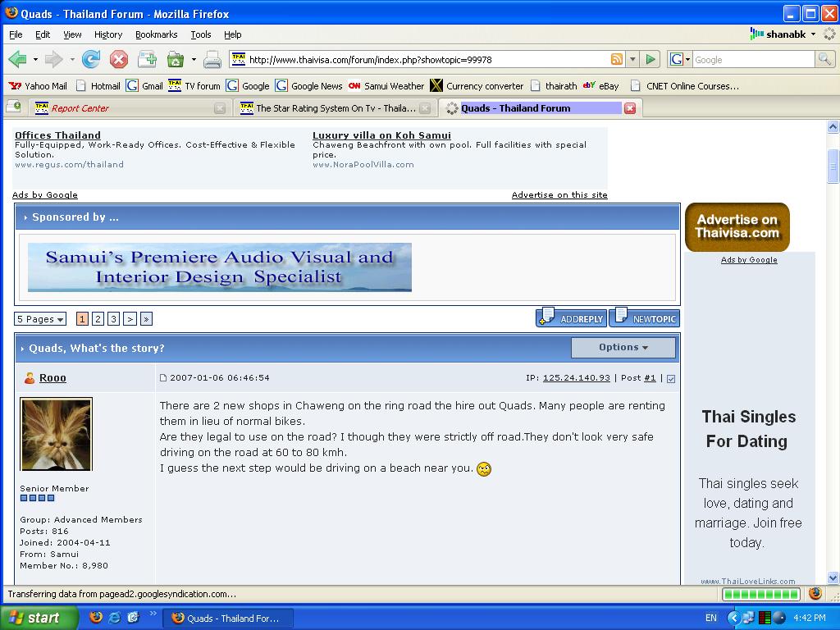This screenshot has width=840, height=630.
Task: Open the Samui Weather bookmark
Action: pos(386,85)
